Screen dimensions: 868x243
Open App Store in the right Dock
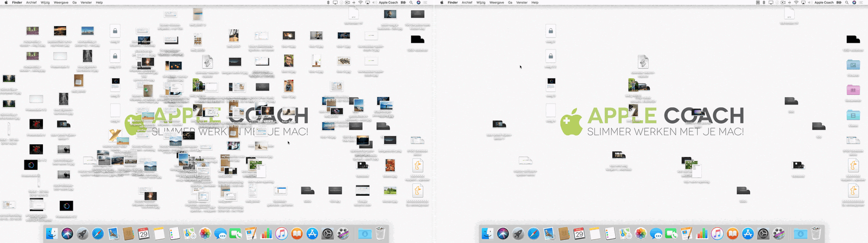[747, 234]
